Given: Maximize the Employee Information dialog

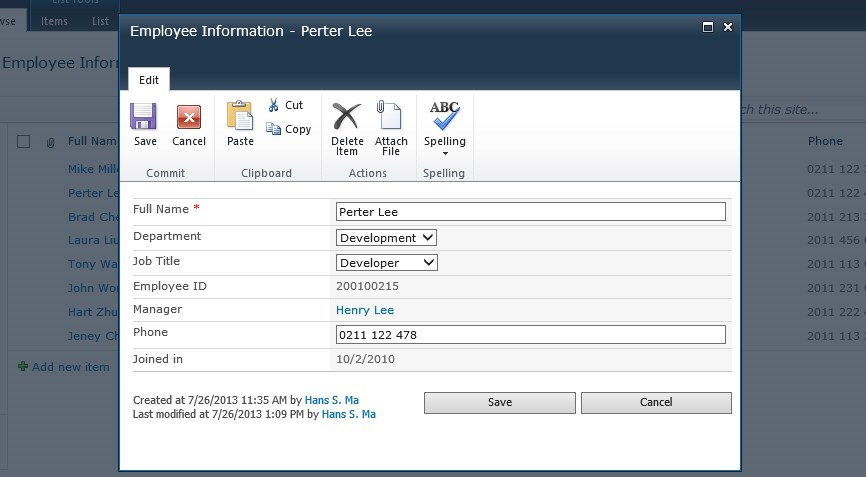Looking at the screenshot, I should [707, 27].
